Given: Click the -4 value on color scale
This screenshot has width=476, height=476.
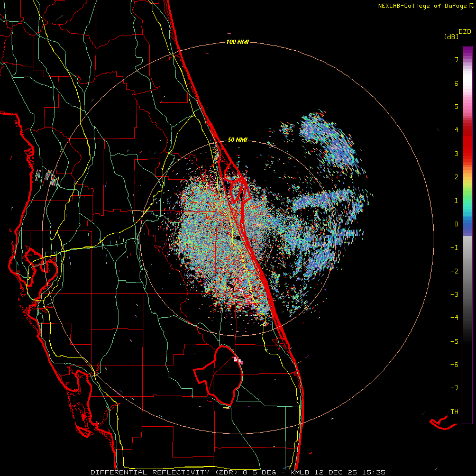Looking at the screenshot, I should [454, 318].
